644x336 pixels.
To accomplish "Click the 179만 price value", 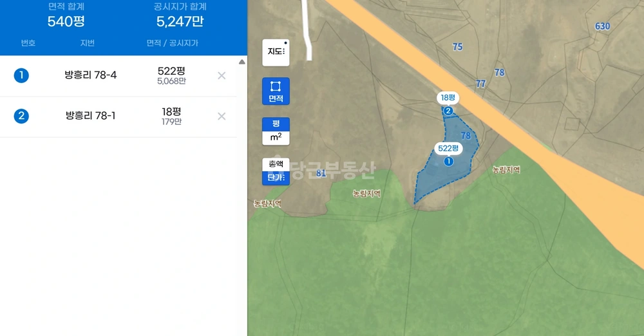I will 171,122.
